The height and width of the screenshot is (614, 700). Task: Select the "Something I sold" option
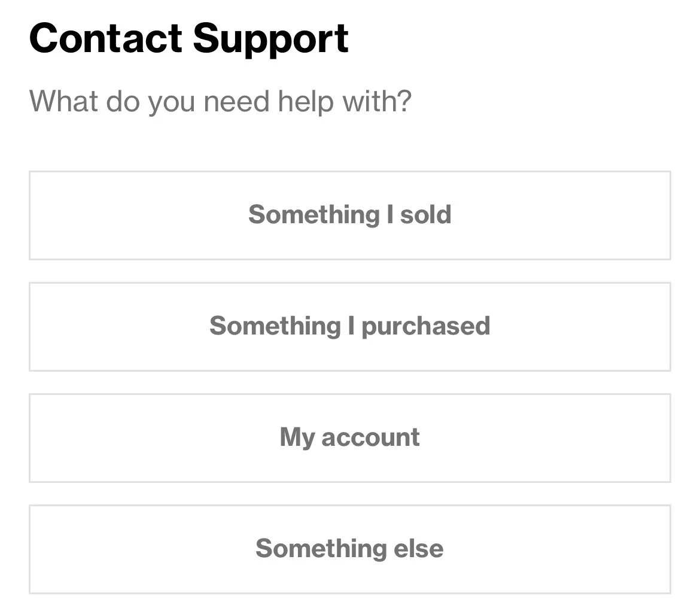350,215
